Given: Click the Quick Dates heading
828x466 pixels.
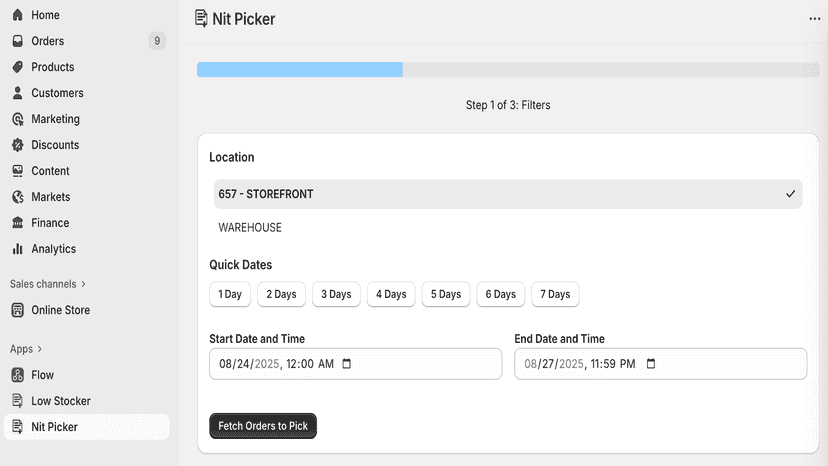Looking at the screenshot, I should [x=241, y=265].
